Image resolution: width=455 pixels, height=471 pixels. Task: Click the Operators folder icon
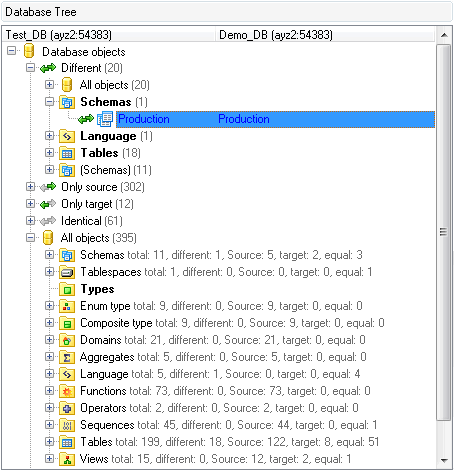pos(67,408)
